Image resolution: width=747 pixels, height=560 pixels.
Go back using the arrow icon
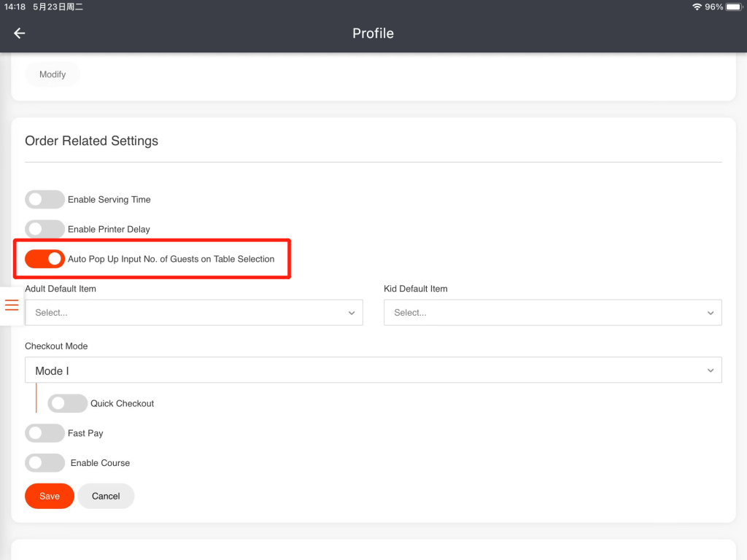click(x=20, y=34)
